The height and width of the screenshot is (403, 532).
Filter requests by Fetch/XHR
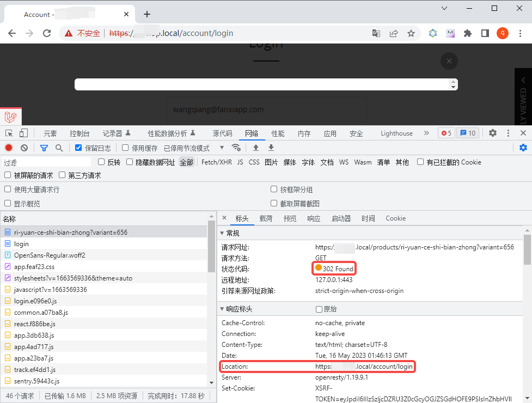[x=216, y=162]
